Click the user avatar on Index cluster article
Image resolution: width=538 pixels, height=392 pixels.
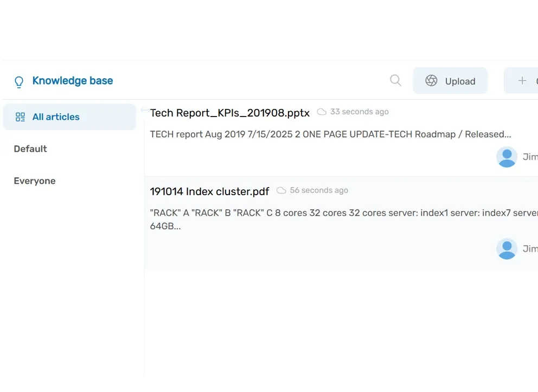click(x=507, y=249)
